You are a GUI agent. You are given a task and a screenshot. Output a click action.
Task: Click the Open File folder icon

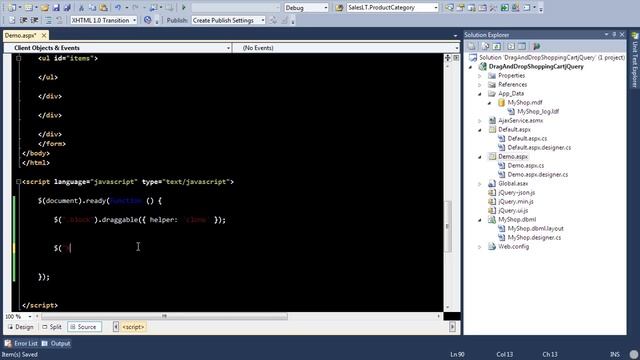point(45,7)
